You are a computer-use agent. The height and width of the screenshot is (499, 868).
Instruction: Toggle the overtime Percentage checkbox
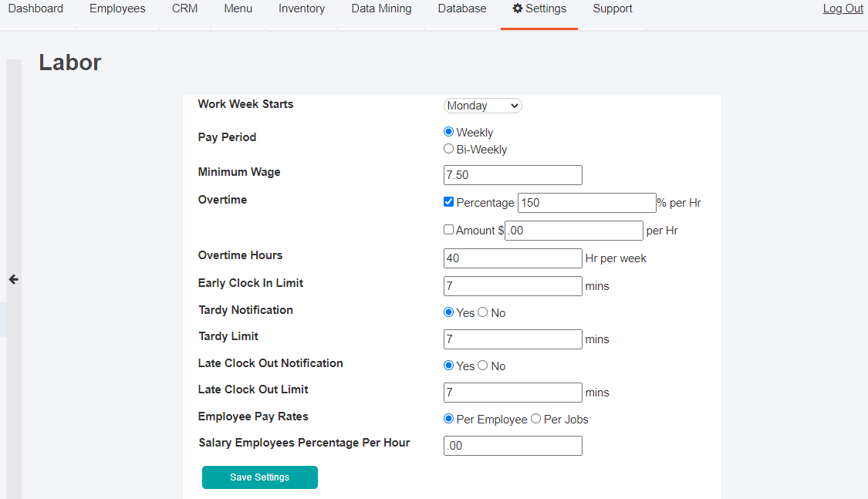pos(449,202)
